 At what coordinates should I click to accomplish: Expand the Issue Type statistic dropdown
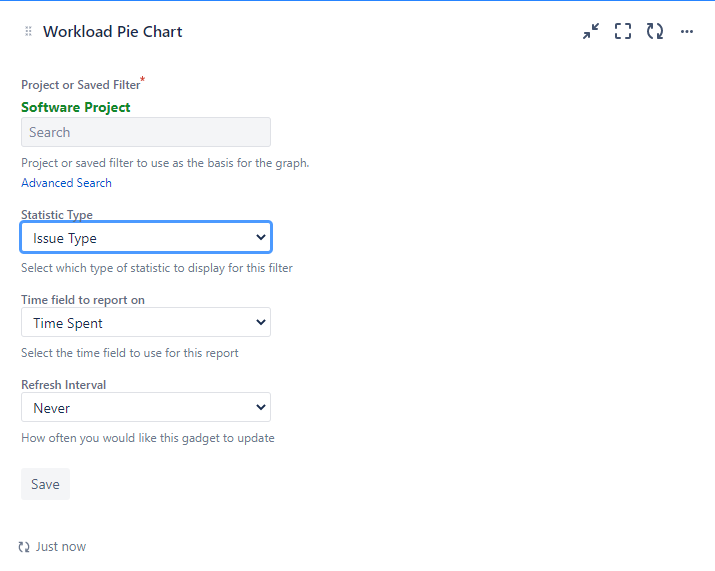pos(146,237)
